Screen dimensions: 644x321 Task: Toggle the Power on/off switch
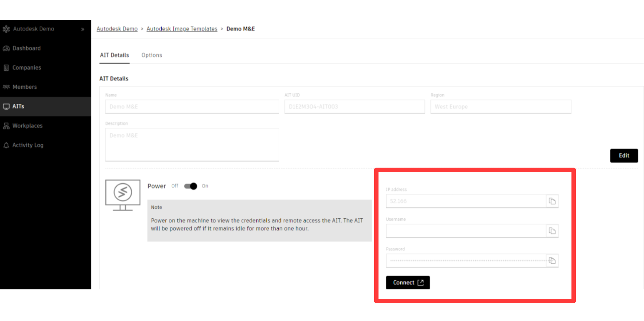pos(191,186)
